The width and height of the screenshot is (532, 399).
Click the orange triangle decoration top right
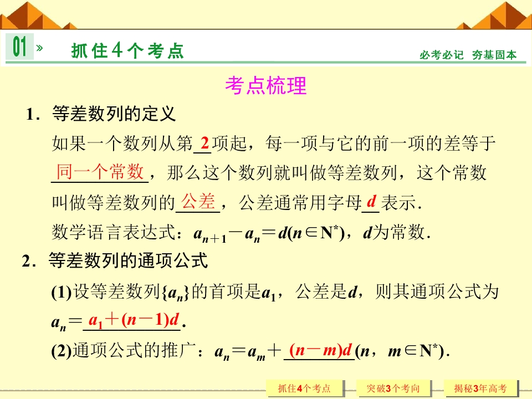494,16
